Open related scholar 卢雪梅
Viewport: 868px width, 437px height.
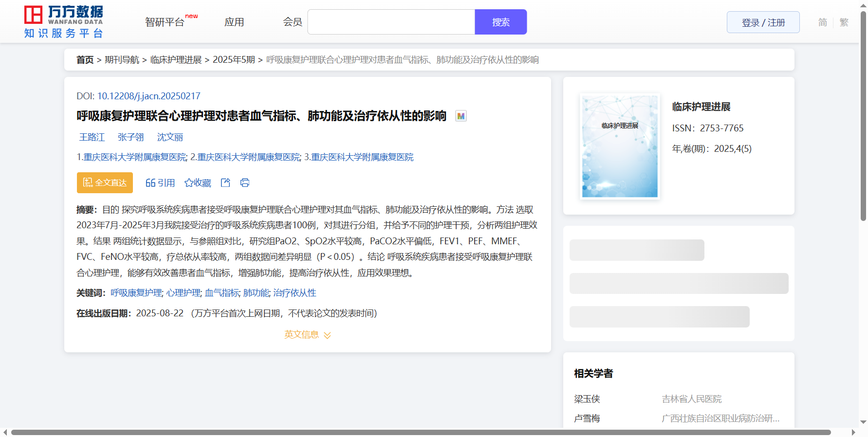[587, 419]
